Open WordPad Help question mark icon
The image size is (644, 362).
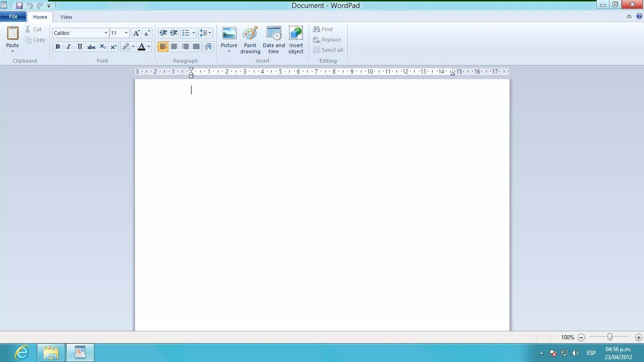639,16
